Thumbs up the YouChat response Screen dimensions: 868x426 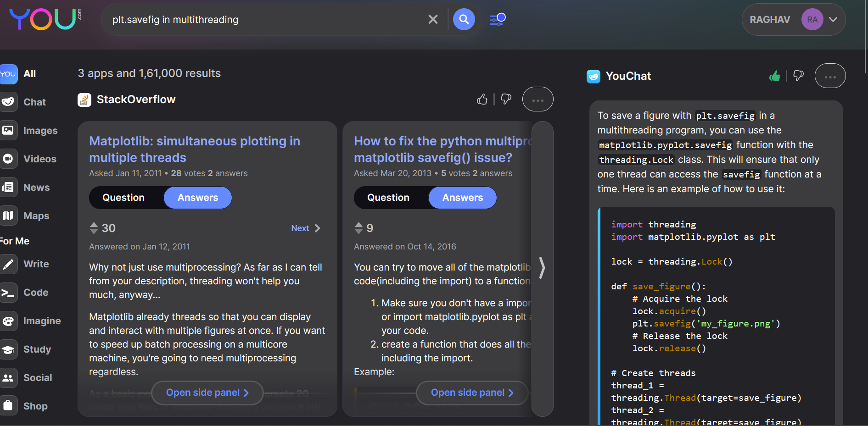(774, 76)
